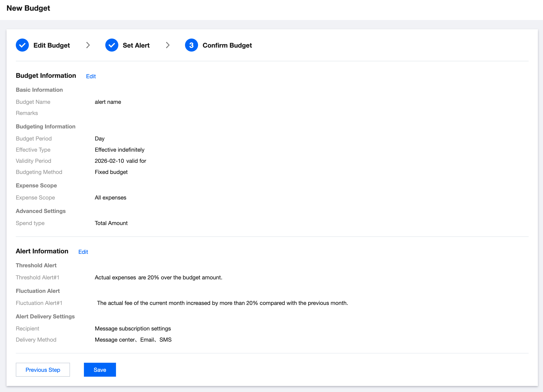
Task: Click the 'alert name' budget name value
Action: [108, 102]
